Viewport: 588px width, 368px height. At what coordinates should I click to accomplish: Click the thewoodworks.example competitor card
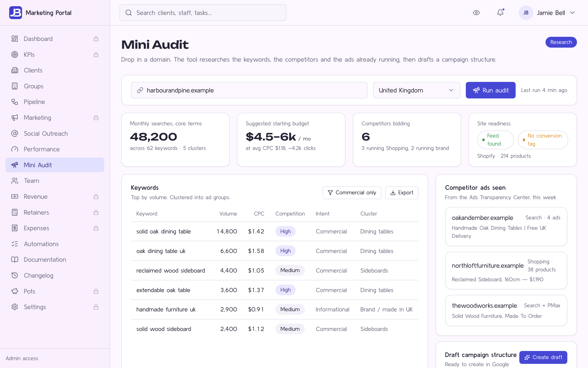click(506, 310)
